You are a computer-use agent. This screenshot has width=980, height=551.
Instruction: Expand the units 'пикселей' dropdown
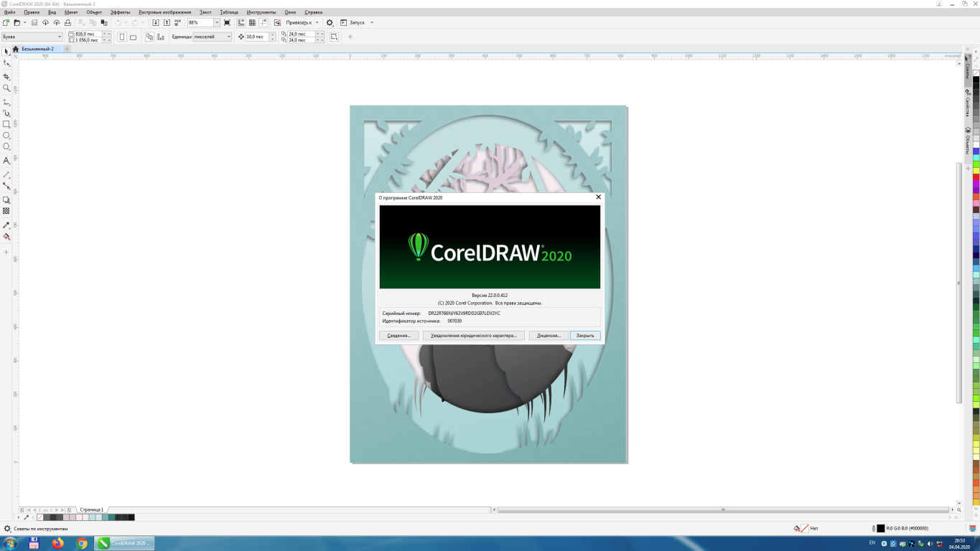click(x=229, y=37)
